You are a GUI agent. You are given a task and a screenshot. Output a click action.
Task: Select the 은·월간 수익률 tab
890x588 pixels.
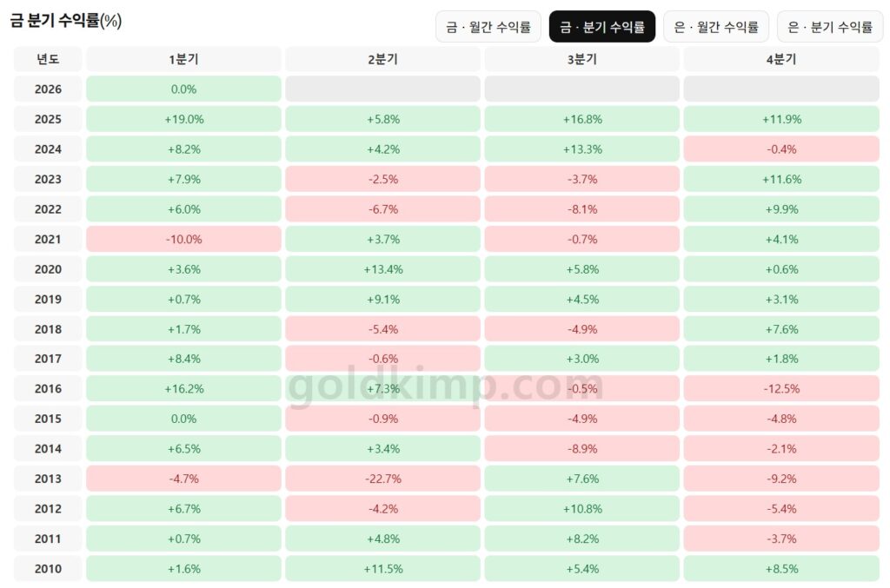[716, 26]
